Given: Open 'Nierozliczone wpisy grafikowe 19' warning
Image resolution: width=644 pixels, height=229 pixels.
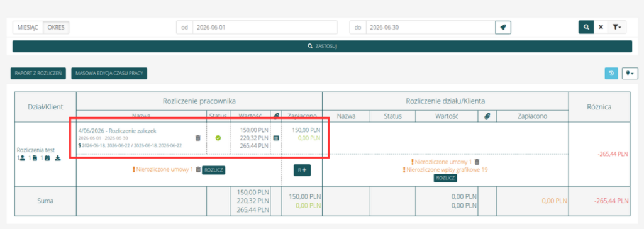Looking at the screenshot, I should (445, 170).
